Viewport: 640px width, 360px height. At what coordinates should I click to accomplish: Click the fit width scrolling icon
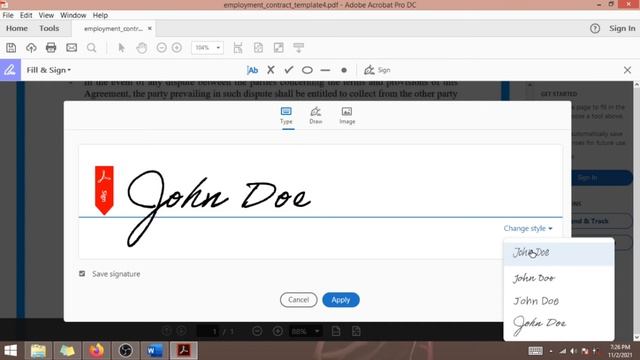238,48
